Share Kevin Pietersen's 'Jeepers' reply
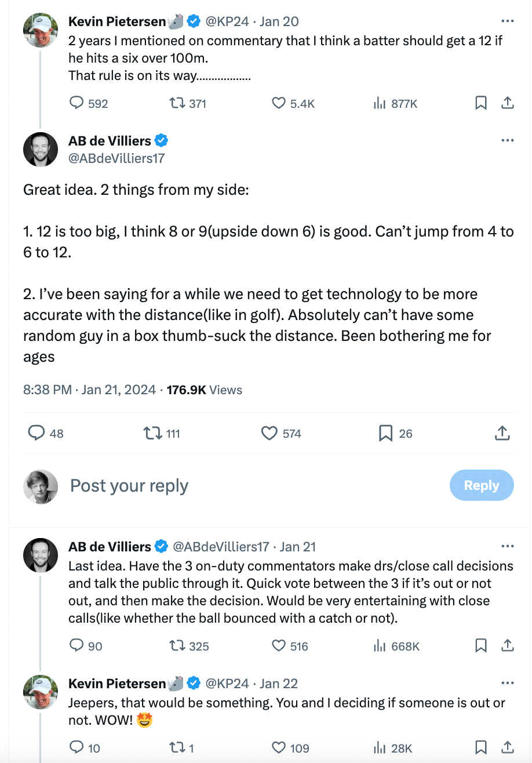The image size is (532, 763). pos(507,748)
